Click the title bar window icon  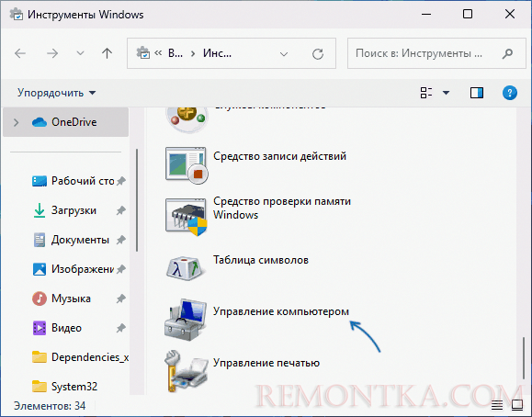(x=16, y=15)
